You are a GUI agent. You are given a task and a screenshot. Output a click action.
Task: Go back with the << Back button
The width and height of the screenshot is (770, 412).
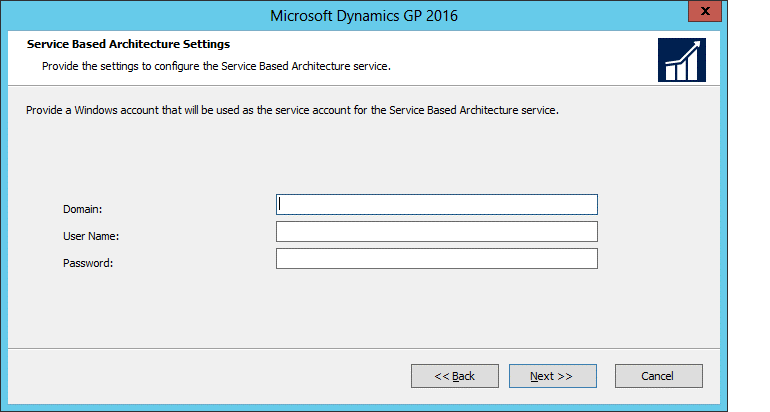pyautogui.click(x=455, y=376)
